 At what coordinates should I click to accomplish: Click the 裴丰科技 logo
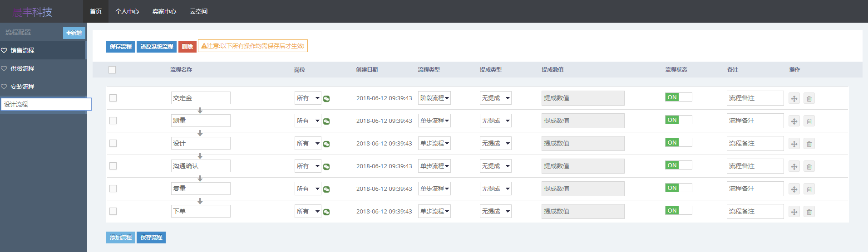pyautogui.click(x=33, y=12)
